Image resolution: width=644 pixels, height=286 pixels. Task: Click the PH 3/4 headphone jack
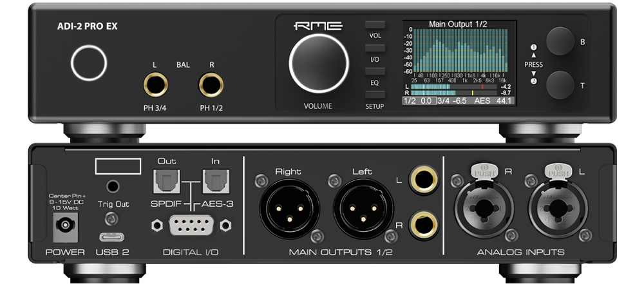pos(155,84)
